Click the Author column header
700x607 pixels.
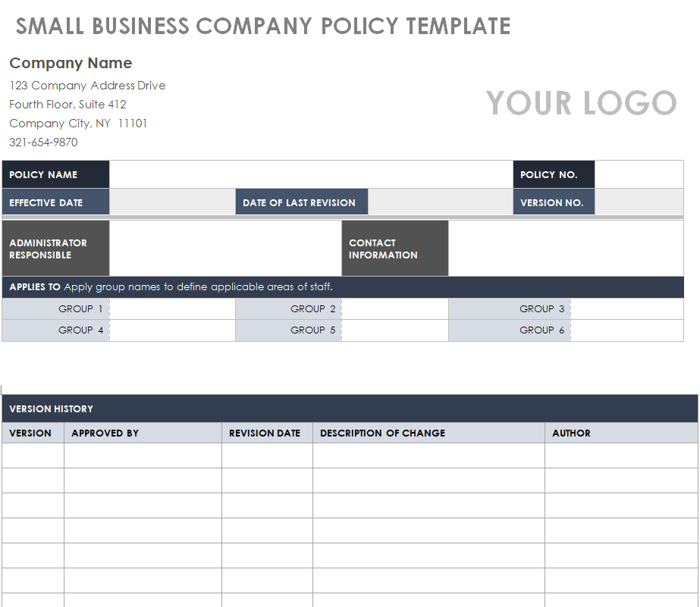(x=571, y=433)
